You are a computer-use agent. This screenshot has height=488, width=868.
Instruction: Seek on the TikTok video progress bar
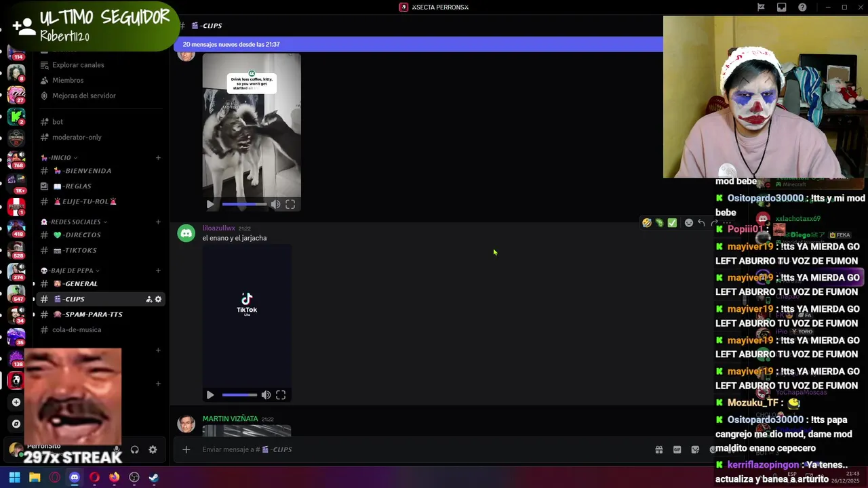(x=239, y=394)
